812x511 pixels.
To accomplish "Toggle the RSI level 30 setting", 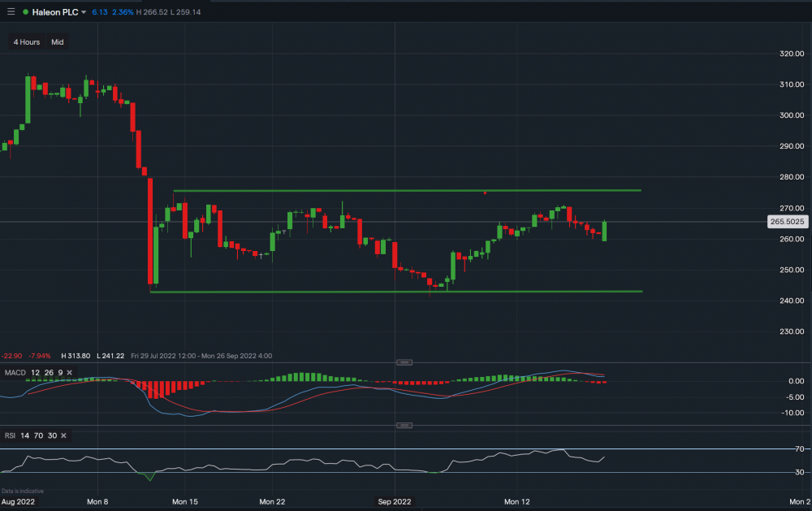I will click(52, 435).
